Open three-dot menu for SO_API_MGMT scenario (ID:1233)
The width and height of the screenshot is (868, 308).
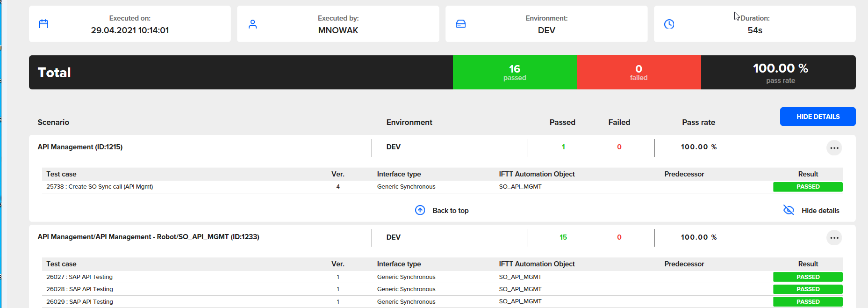[x=834, y=238]
